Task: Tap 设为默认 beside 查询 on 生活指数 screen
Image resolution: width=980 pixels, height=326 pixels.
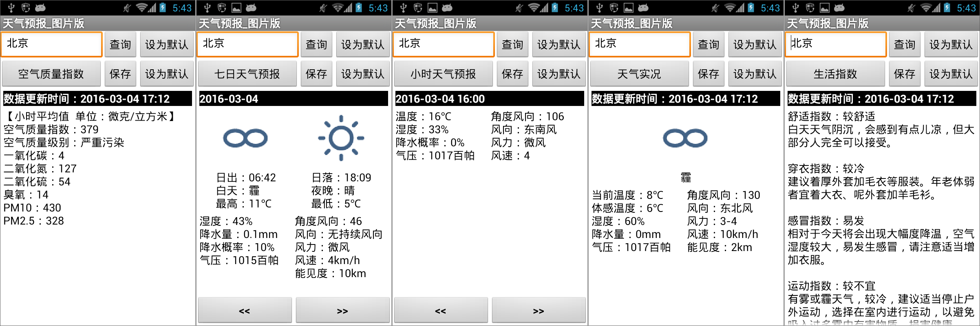Action: click(x=951, y=44)
